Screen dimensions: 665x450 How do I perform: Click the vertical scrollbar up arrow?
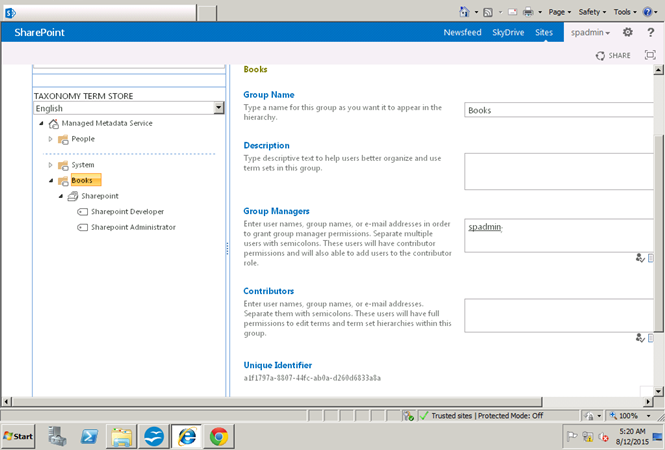pos(659,70)
